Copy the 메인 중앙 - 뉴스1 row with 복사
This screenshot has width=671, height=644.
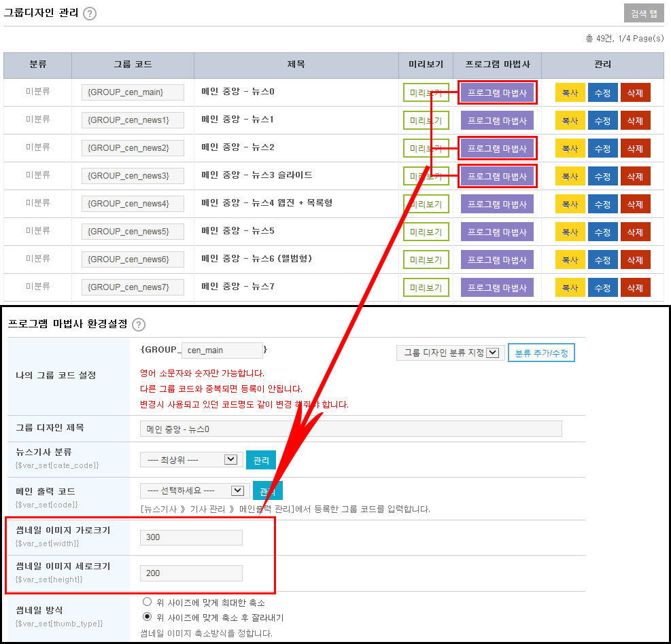pos(570,121)
